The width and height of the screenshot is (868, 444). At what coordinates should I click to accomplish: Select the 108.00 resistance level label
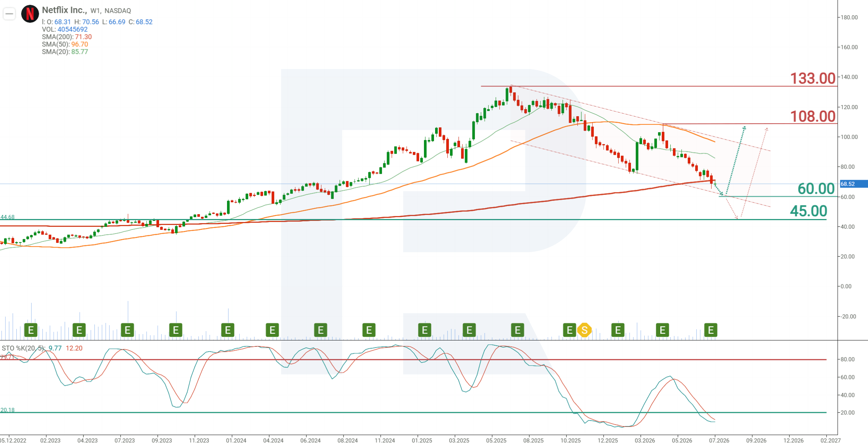(x=813, y=116)
